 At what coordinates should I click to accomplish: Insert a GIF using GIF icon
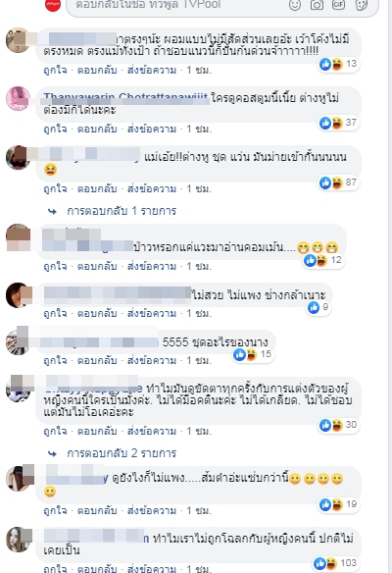tap(338, 4)
